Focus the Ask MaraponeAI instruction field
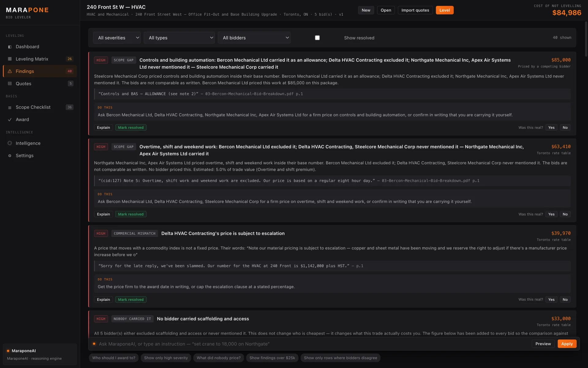Viewport: 588px width, 368px height. (312, 344)
